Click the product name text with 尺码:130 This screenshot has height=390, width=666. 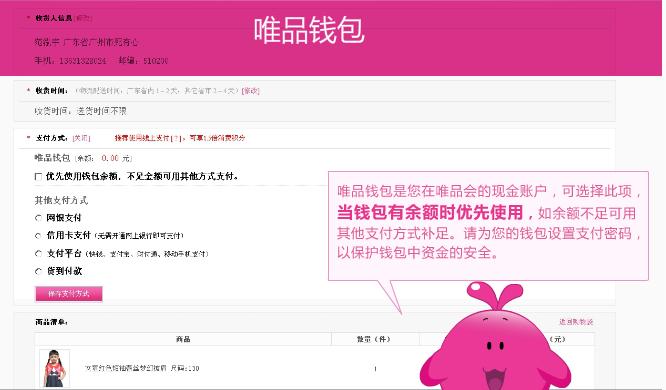(142, 368)
